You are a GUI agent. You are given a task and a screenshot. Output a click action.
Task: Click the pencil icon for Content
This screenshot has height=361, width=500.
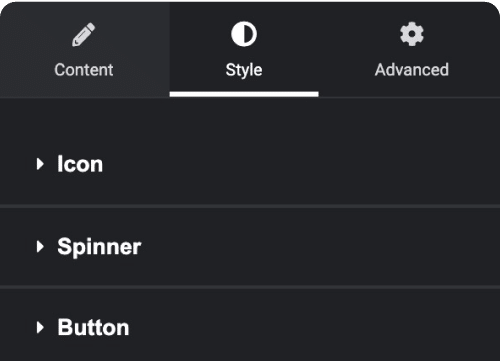83,35
